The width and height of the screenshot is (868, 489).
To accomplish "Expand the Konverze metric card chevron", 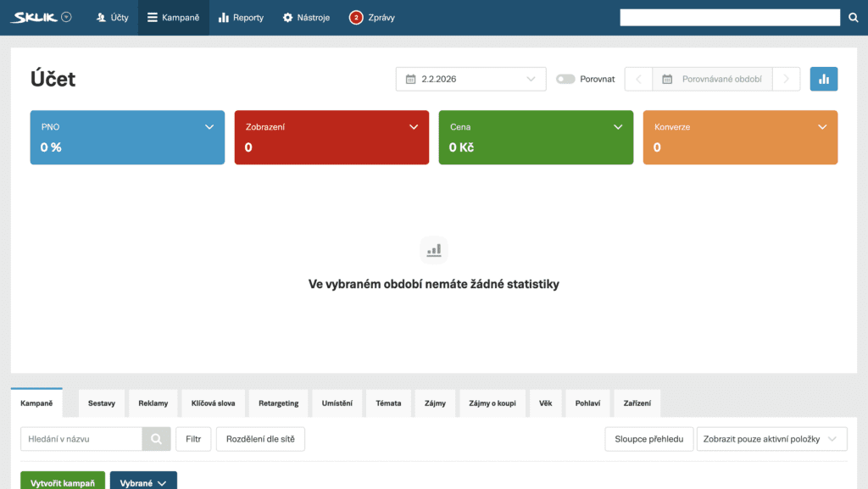I will [822, 127].
